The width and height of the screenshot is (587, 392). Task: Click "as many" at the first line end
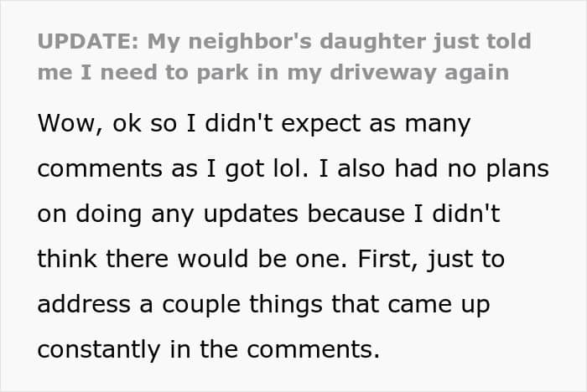pyautogui.click(x=419, y=124)
